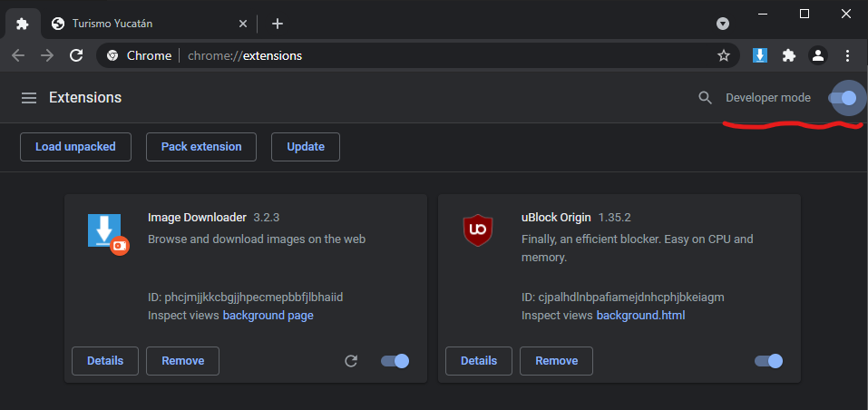Click the Developer mode label
Viewport: 868px width, 410px height.
coord(768,98)
